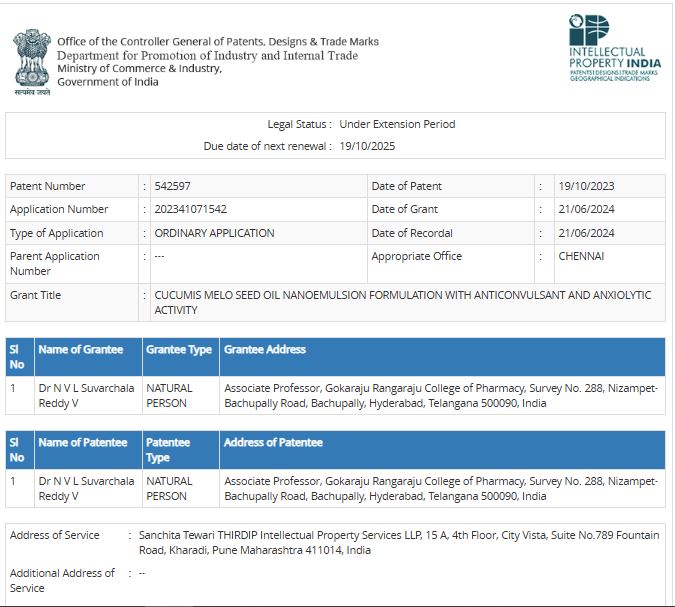
Task: Click the Date of Patent value 19/10/2023
Action: (586, 186)
